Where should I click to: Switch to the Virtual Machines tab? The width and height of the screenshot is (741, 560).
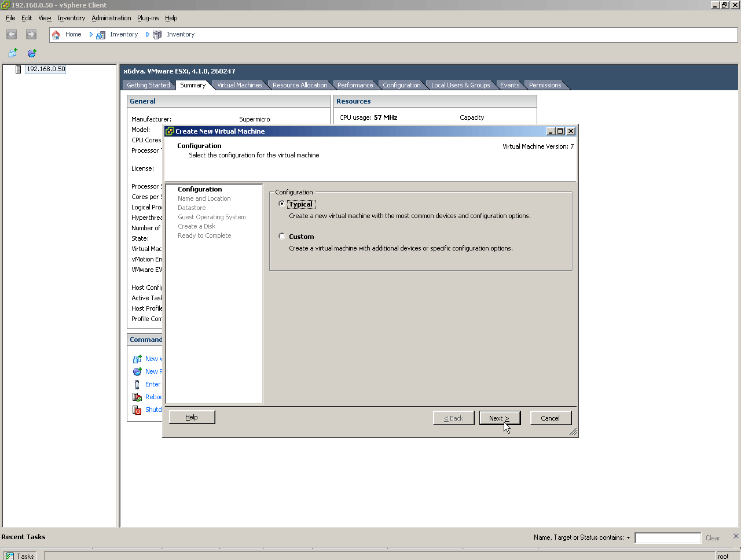pyautogui.click(x=239, y=85)
